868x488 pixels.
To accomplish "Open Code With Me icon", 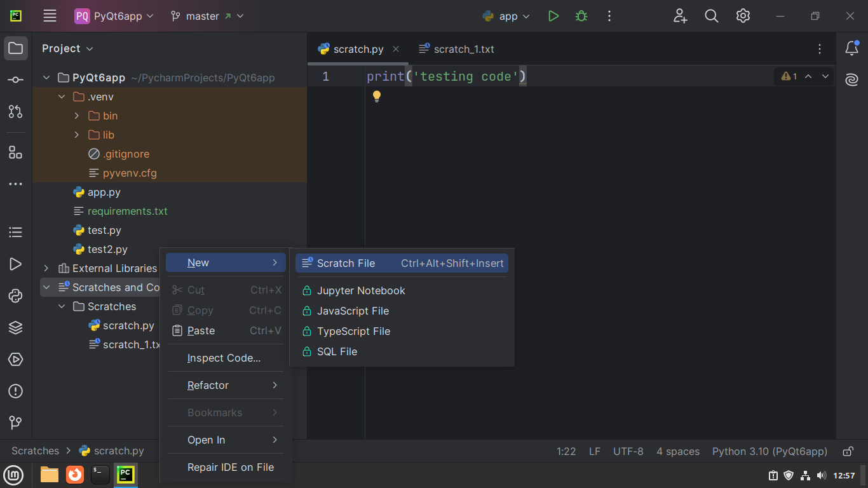I will click(680, 16).
